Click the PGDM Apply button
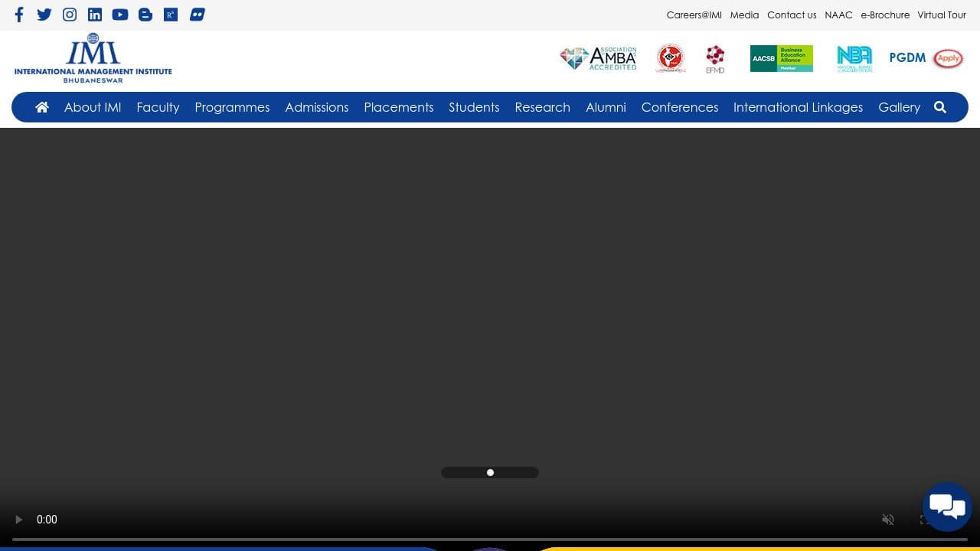 point(948,58)
